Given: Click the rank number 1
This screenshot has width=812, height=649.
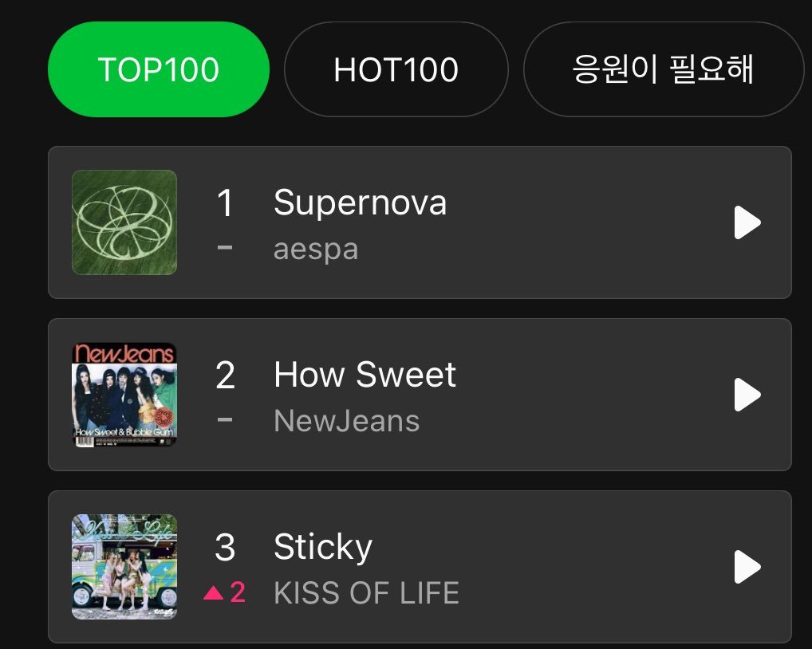Looking at the screenshot, I should coord(225,203).
